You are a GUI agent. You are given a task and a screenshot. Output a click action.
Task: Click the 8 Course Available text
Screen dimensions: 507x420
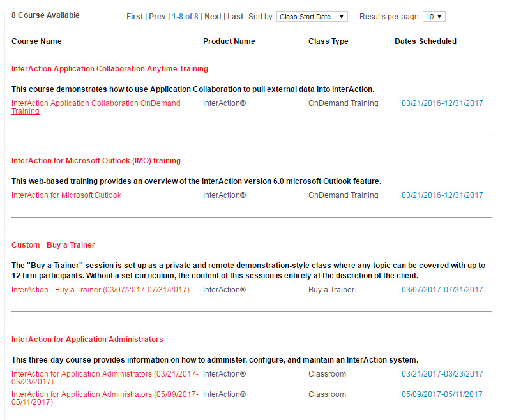45,15
